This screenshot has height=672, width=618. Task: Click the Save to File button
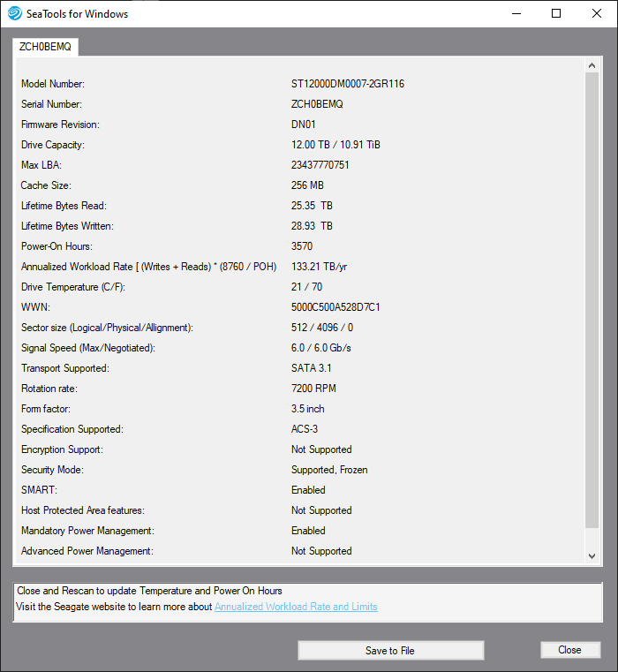tap(390, 650)
